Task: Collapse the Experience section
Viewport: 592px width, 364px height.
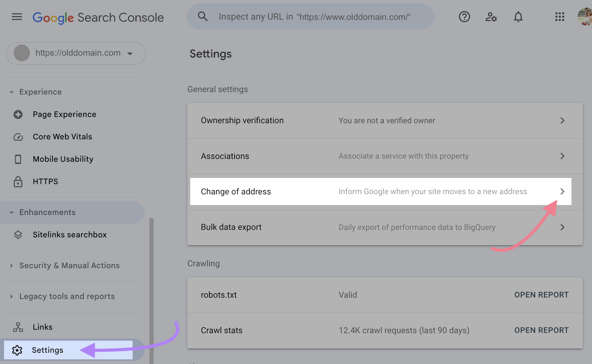Action: click(11, 92)
